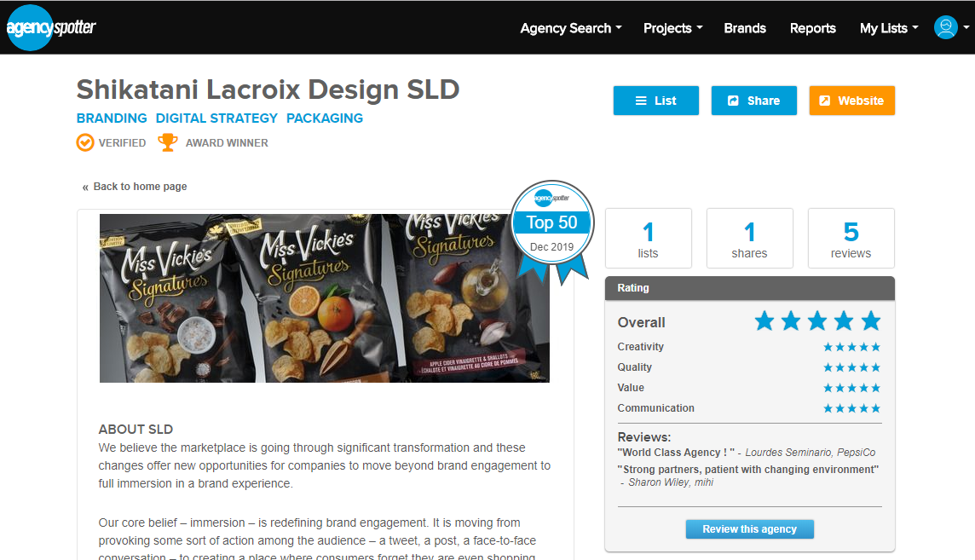Expand the Projects dropdown menu
Image resolution: width=975 pixels, height=560 pixels.
tap(672, 28)
